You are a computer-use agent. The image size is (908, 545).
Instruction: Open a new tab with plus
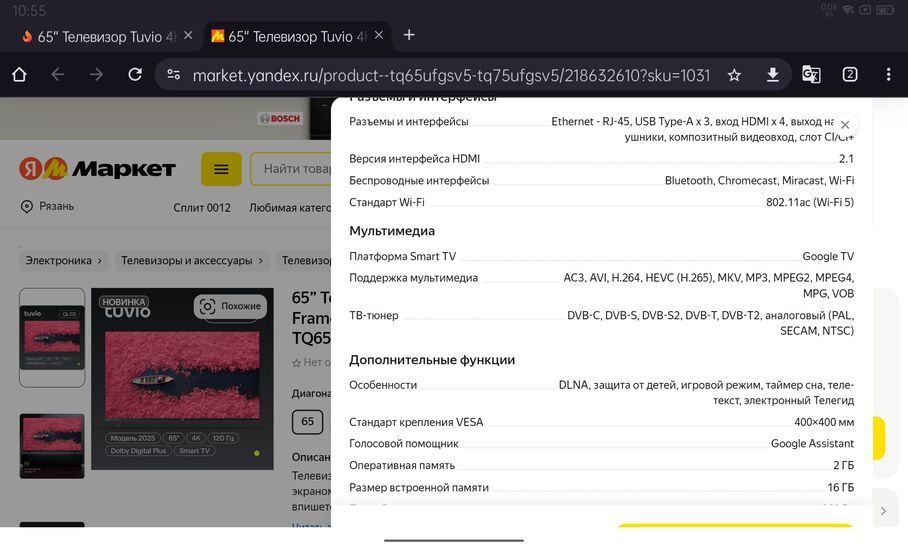pos(409,35)
